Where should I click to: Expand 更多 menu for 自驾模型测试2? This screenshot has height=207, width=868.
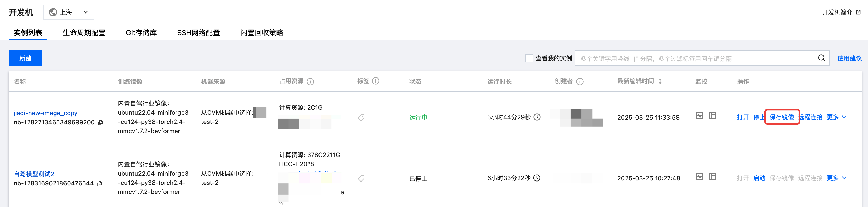point(836,178)
